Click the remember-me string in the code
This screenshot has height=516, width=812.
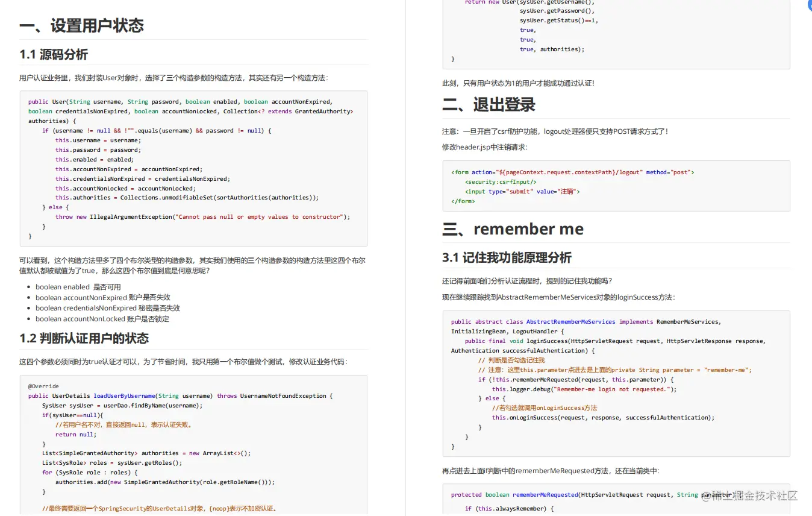[728, 370]
